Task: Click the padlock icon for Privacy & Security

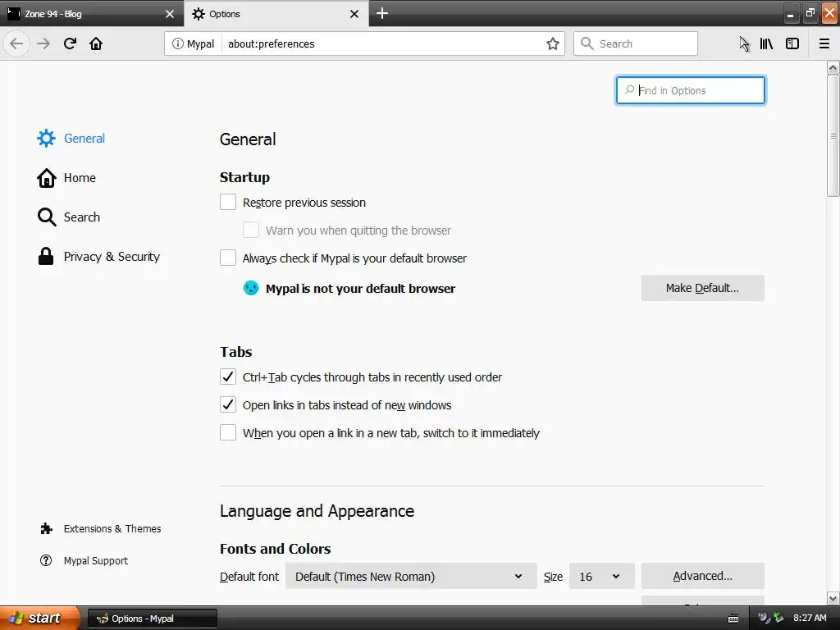Action: click(x=46, y=256)
